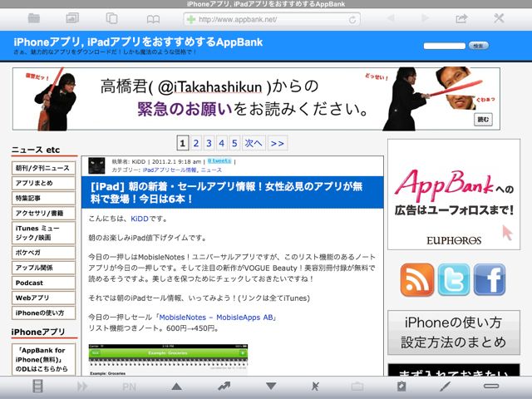Screen dimensions: 532x399
Task: Click the author avatar thumbnail
Action: pyautogui.click(x=96, y=165)
